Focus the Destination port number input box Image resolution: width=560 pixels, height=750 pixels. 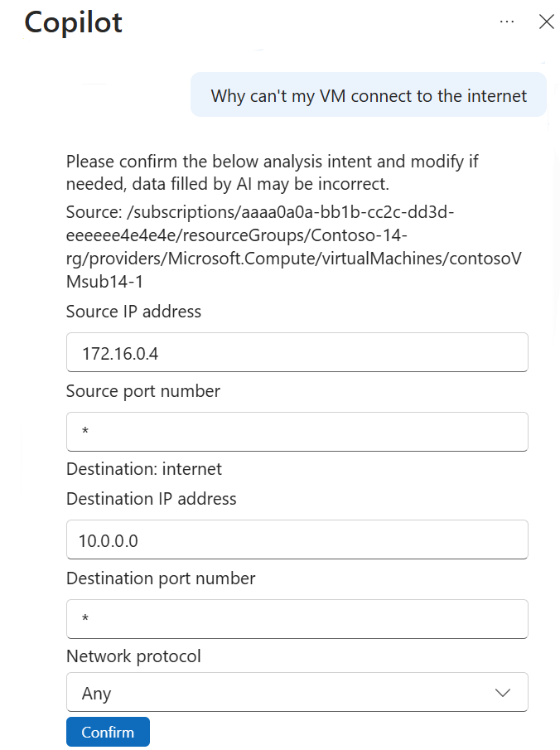coord(297,619)
